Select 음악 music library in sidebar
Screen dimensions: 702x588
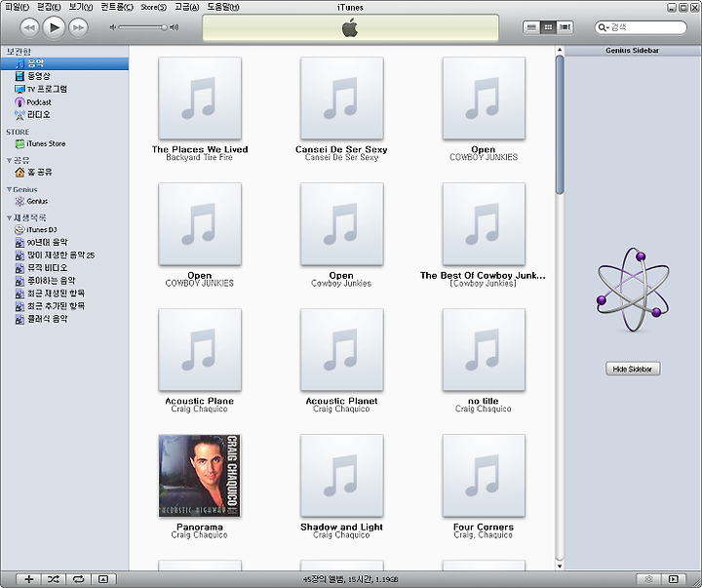64,63
